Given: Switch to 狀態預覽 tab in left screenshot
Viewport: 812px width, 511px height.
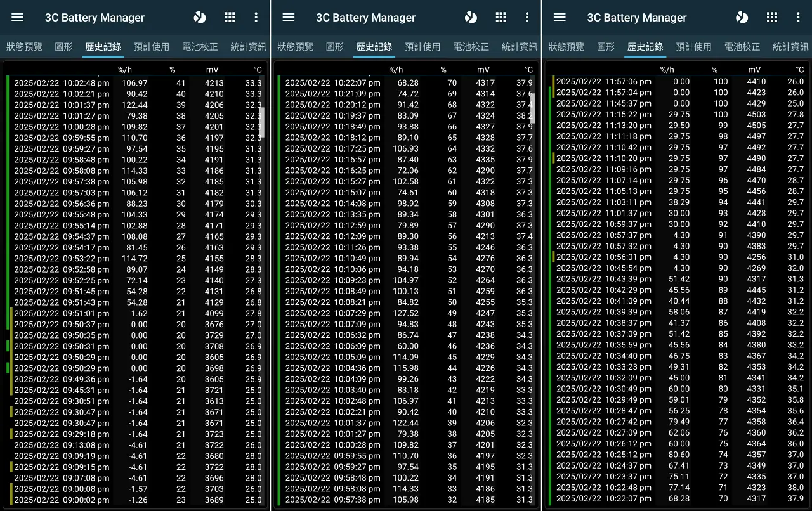Looking at the screenshot, I should pyautogui.click(x=24, y=46).
